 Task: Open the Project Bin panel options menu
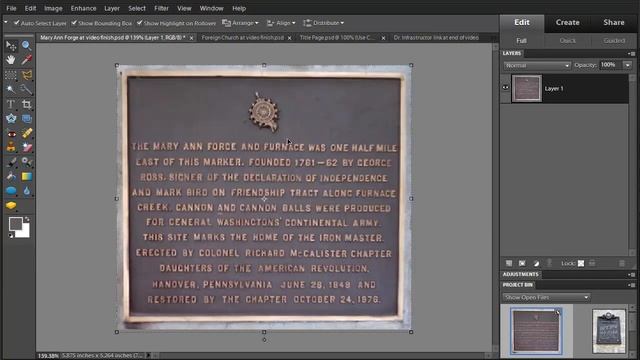631,285
